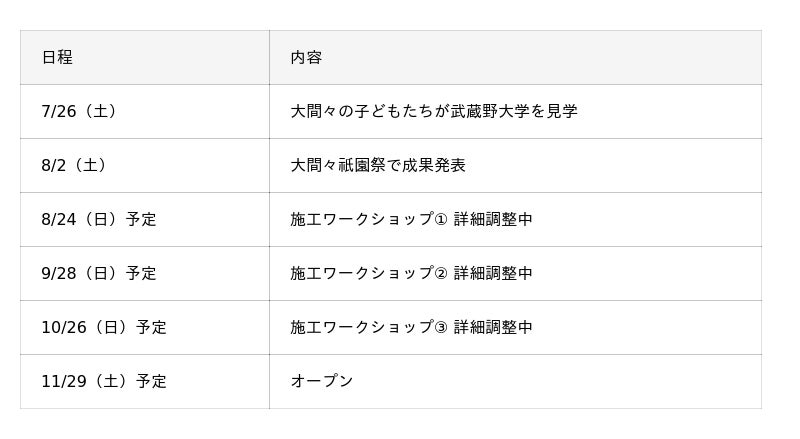Click 予定 label beside 10/26（日）
The image size is (800, 439).
[x=151, y=328]
